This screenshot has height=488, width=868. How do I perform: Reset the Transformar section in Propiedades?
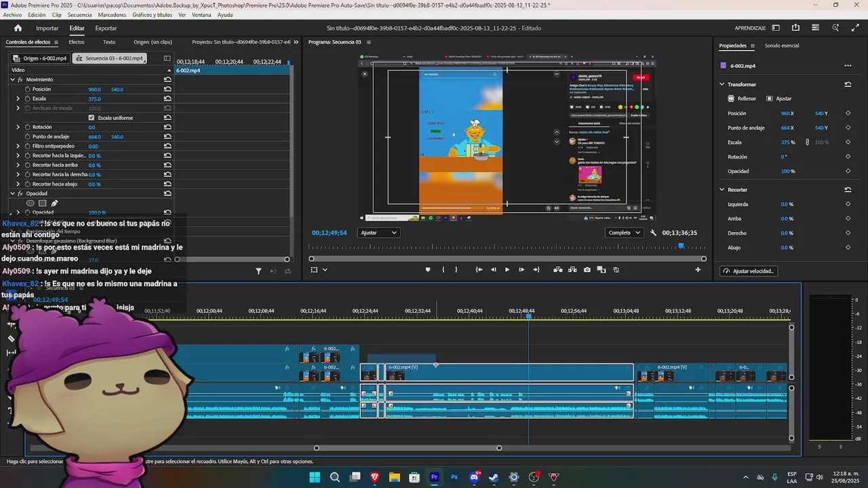tap(848, 85)
